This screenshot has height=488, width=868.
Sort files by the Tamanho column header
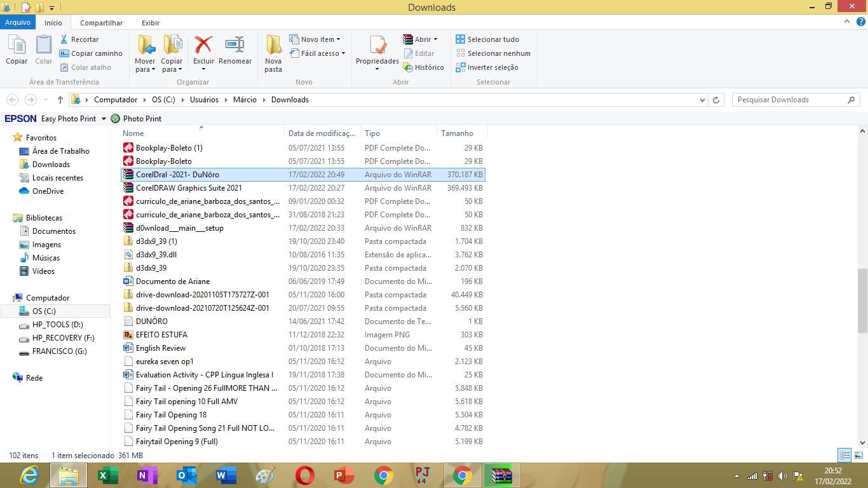click(x=458, y=133)
